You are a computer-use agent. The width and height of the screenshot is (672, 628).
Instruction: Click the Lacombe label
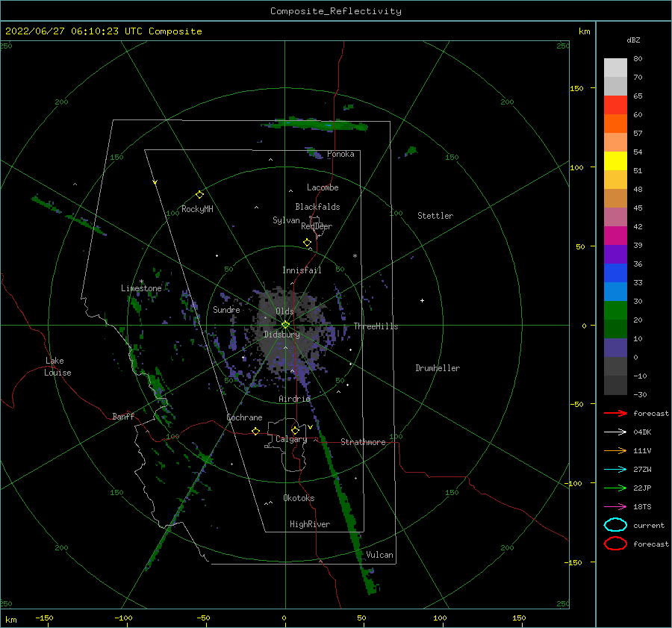(x=323, y=187)
